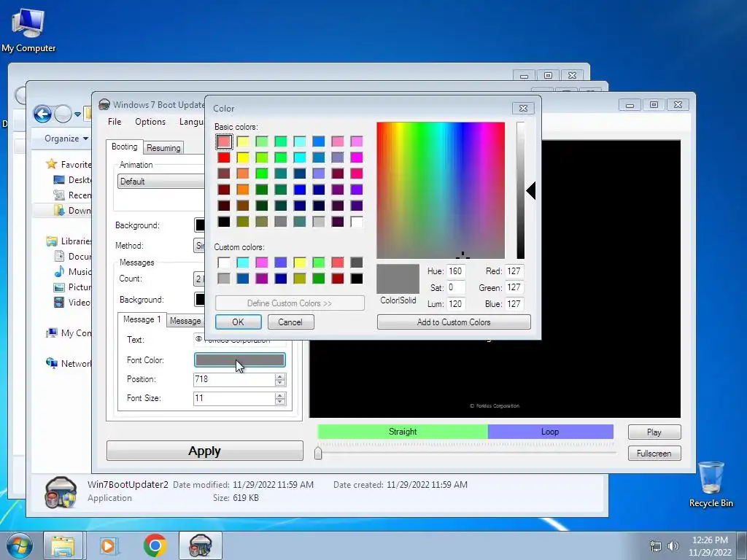The height and width of the screenshot is (560, 747).
Task: Select Music library icon in Explorer
Action: (x=59, y=271)
